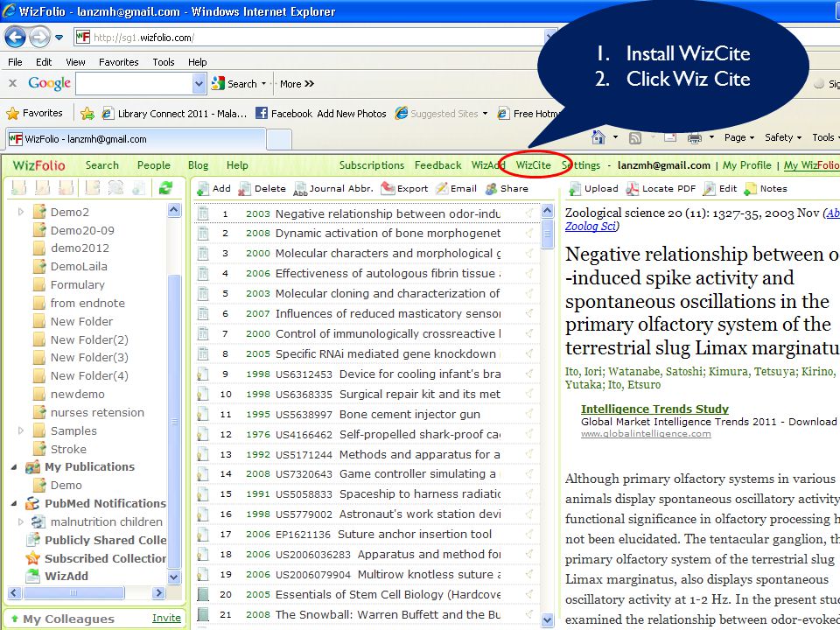Select row 9 Device for cooling infant's brain
This screenshot has height=630, width=840.
point(367,374)
